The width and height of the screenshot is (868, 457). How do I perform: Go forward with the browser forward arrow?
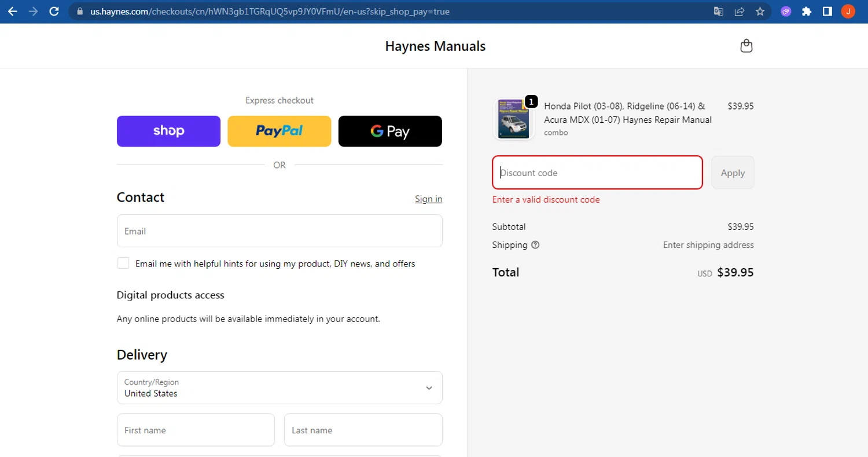[33, 11]
